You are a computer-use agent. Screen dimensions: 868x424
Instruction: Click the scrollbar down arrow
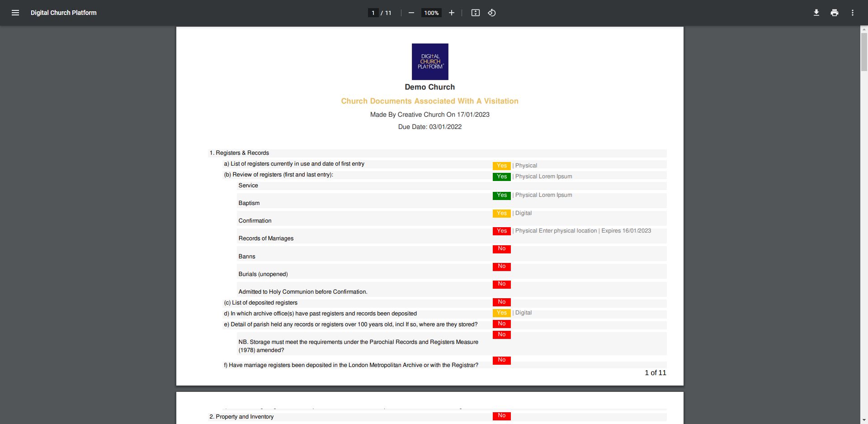tap(864, 420)
